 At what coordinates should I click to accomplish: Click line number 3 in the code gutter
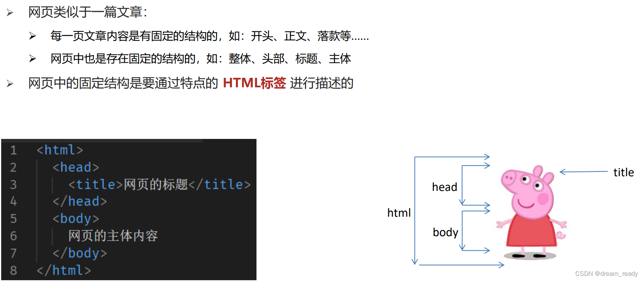pos(13,184)
